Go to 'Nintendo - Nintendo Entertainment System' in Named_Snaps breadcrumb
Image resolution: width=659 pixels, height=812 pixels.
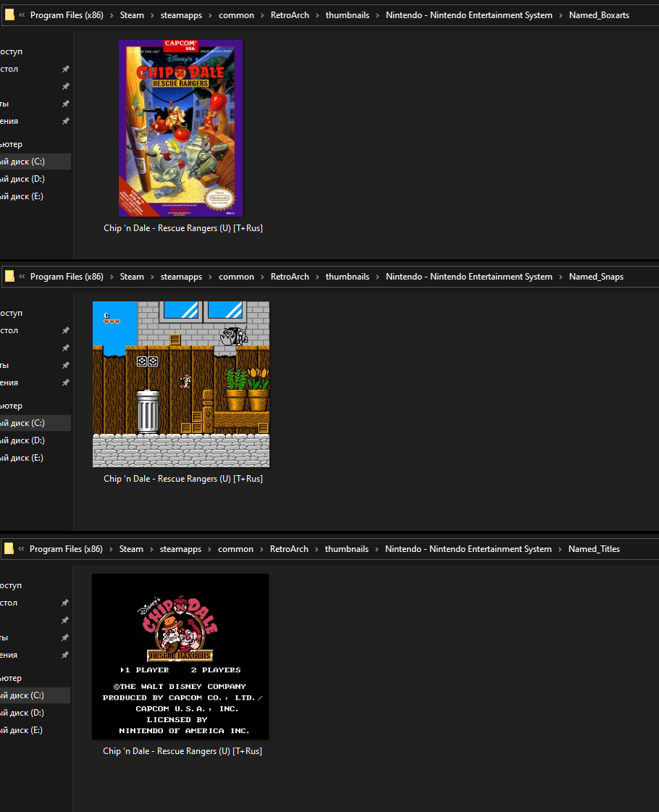[x=469, y=277]
